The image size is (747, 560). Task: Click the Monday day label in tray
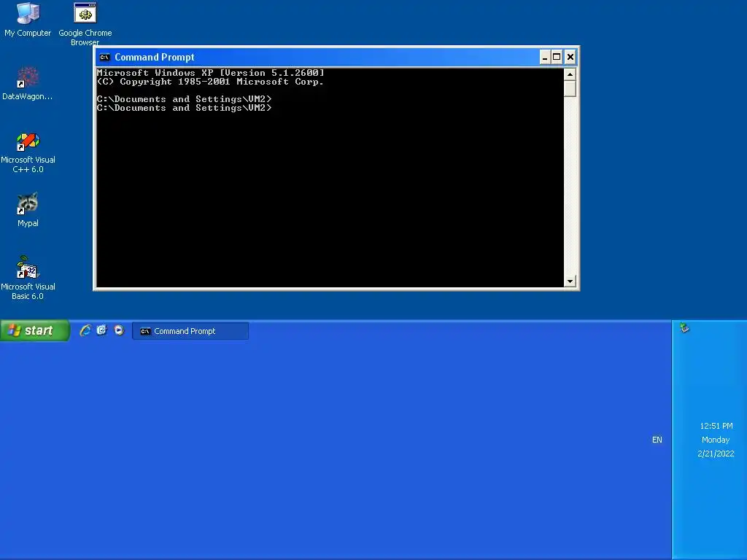[x=716, y=440]
